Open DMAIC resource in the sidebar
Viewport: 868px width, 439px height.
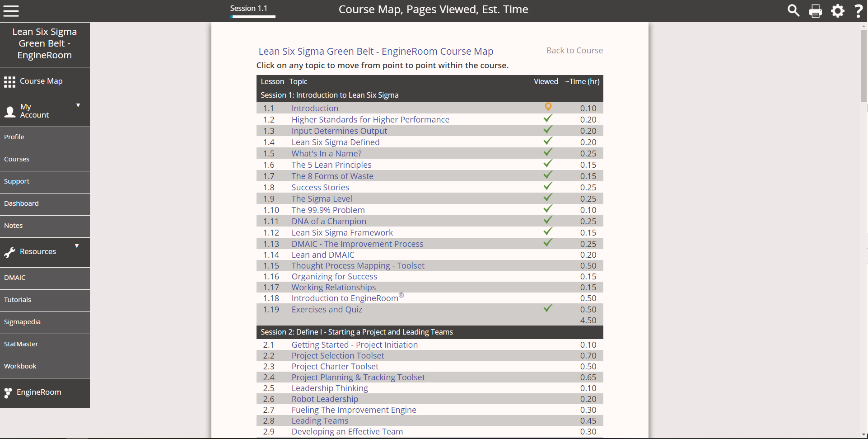tap(45, 278)
